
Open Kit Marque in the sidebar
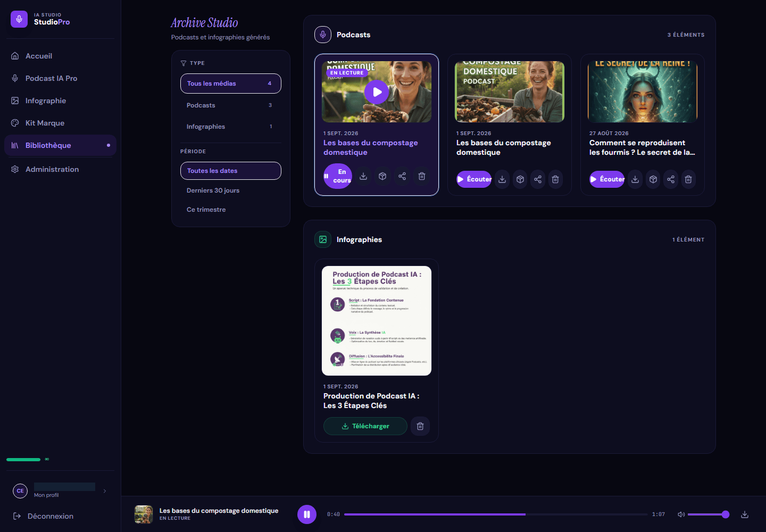pyautogui.click(x=60, y=123)
